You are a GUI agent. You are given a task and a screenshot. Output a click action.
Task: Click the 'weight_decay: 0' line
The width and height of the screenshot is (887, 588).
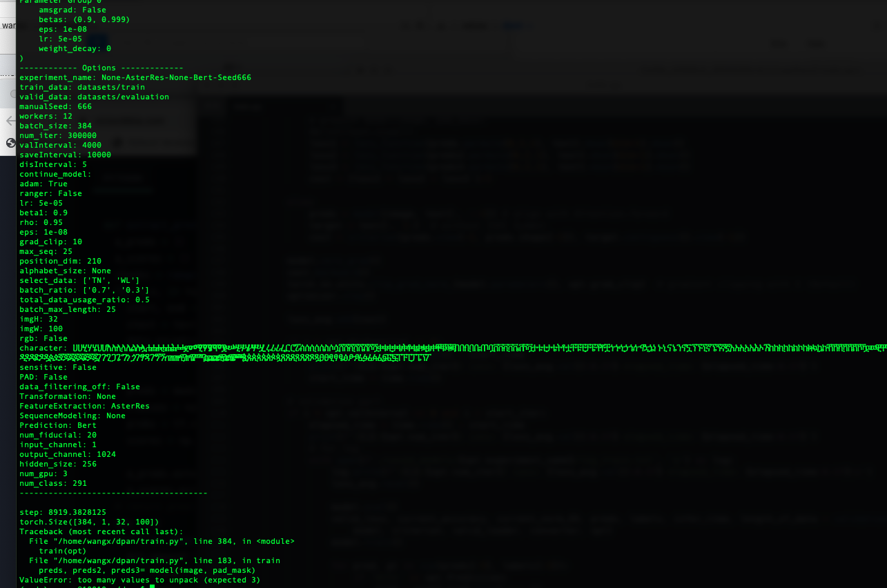[x=75, y=48]
